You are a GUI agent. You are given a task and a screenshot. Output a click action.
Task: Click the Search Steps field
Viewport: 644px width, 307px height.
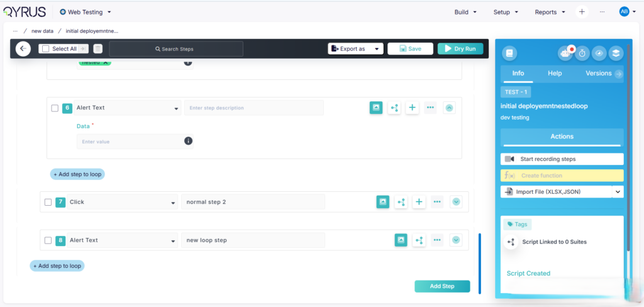[176, 48]
